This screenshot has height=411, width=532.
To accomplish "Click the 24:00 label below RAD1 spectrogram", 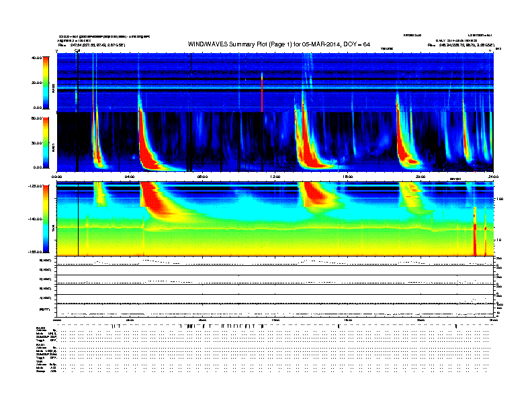I will (x=493, y=177).
